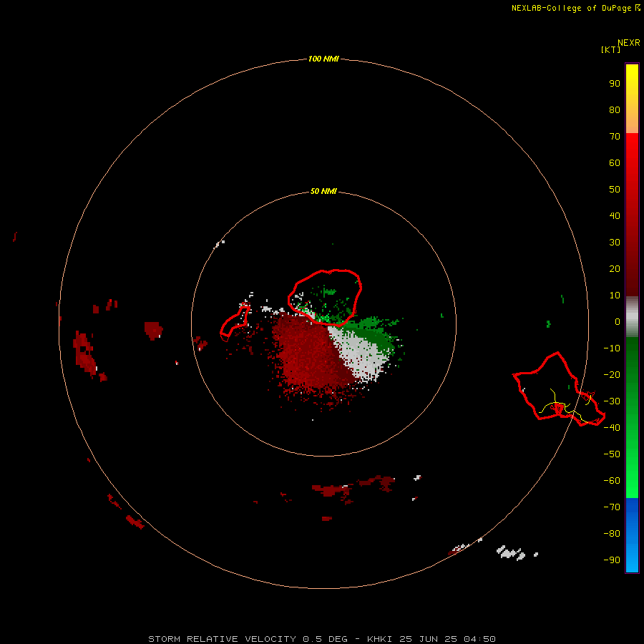Click the 0 value on the velocity scale
This screenshot has height=644, width=644.
pyautogui.click(x=618, y=322)
